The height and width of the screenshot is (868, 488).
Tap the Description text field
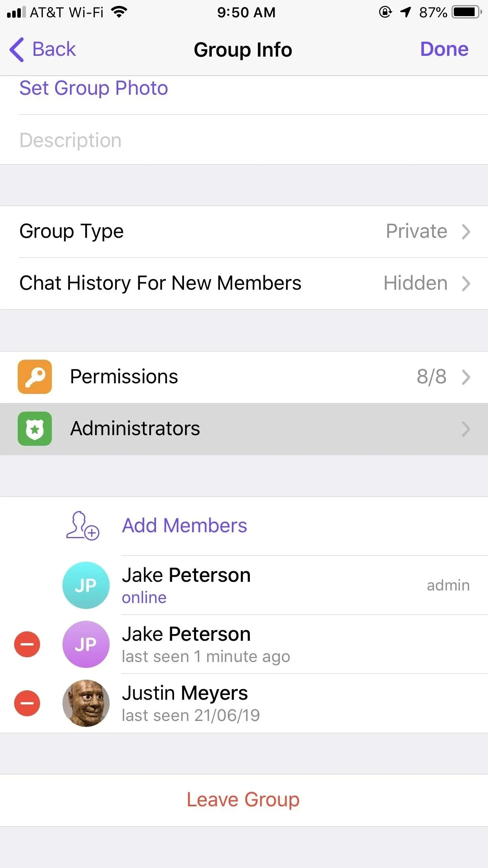(244, 140)
